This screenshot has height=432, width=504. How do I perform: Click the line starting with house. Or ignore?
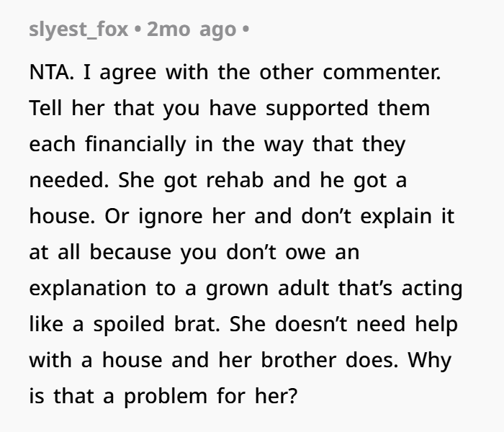tap(242, 216)
